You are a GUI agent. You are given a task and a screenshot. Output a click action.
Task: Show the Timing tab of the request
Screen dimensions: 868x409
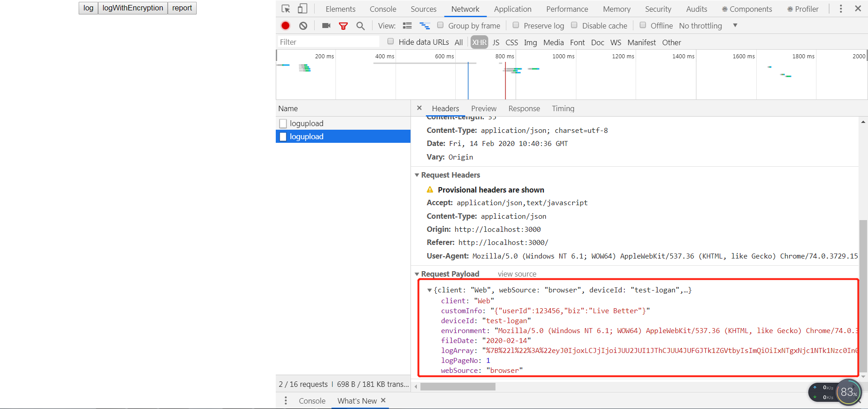click(563, 108)
